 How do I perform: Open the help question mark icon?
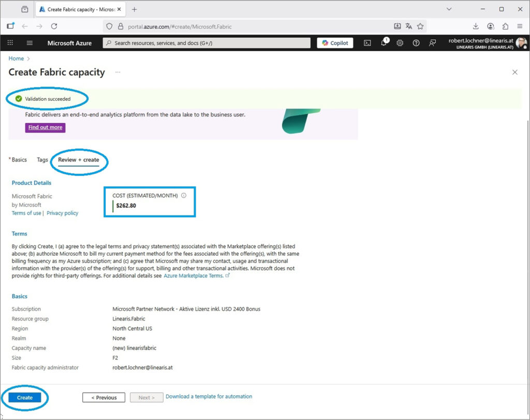pos(416,43)
